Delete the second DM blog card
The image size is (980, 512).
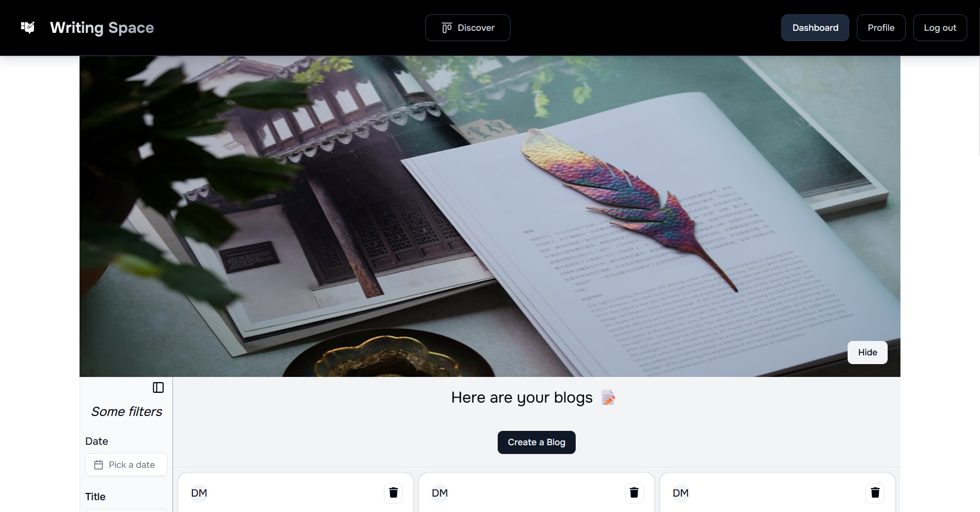pos(634,493)
